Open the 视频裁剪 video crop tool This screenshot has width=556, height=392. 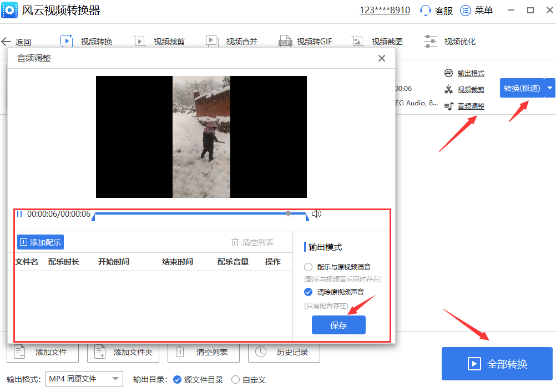pyautogui.click(x=169, y=41)
